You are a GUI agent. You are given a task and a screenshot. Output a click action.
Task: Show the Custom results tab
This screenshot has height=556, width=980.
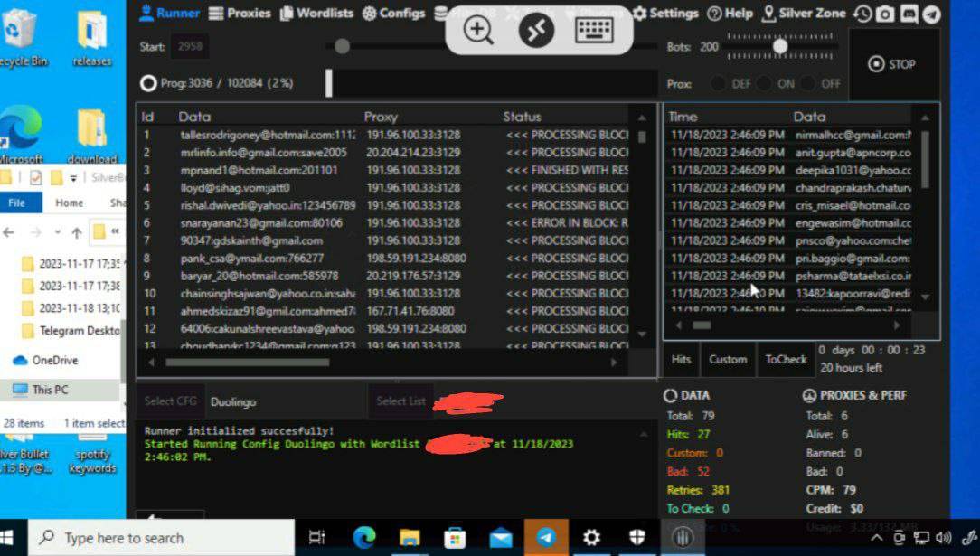(728, 360)
